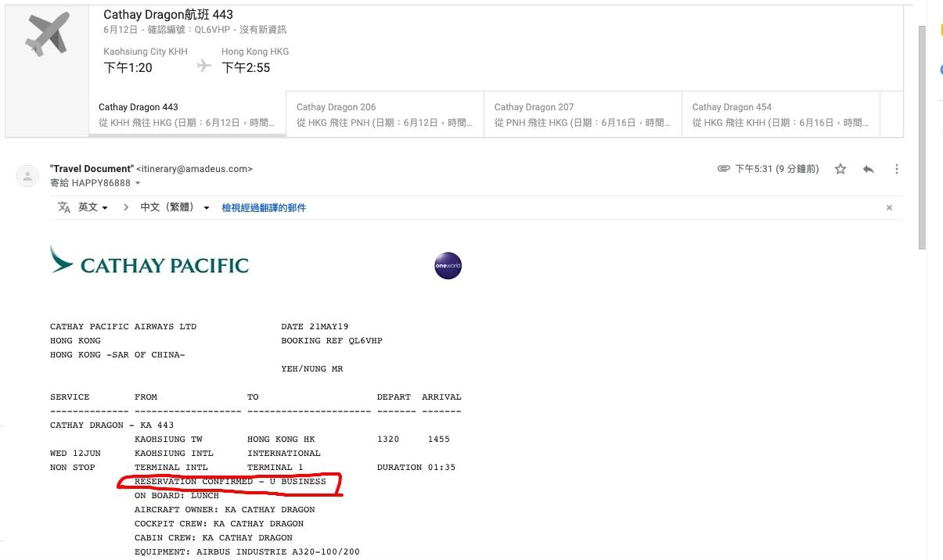Click "Hong Kong HKG" on the flight card

255,52
